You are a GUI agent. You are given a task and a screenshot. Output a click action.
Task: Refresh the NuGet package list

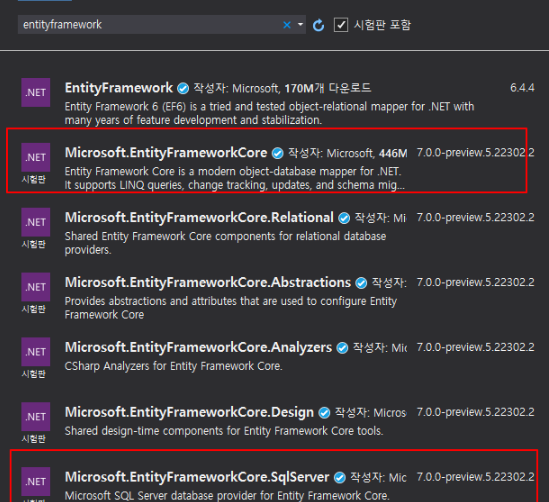click(318, 25)
